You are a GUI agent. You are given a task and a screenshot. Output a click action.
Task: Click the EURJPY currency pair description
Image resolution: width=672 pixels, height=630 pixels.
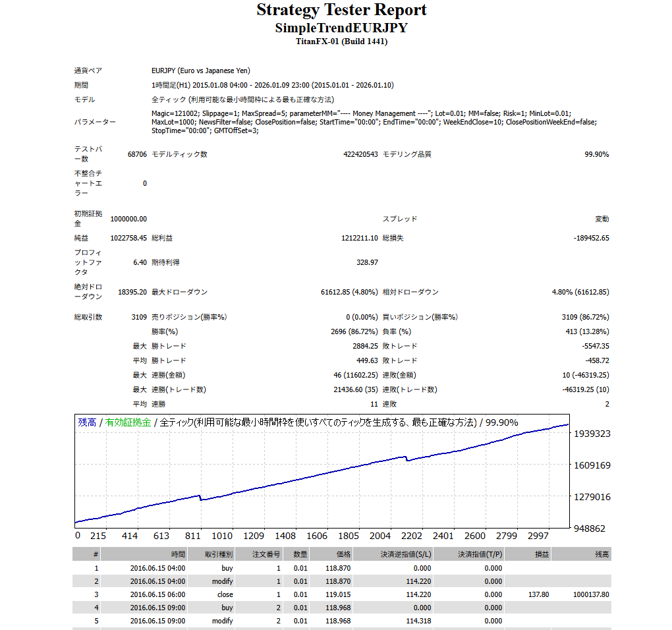[x=200, y=71]
